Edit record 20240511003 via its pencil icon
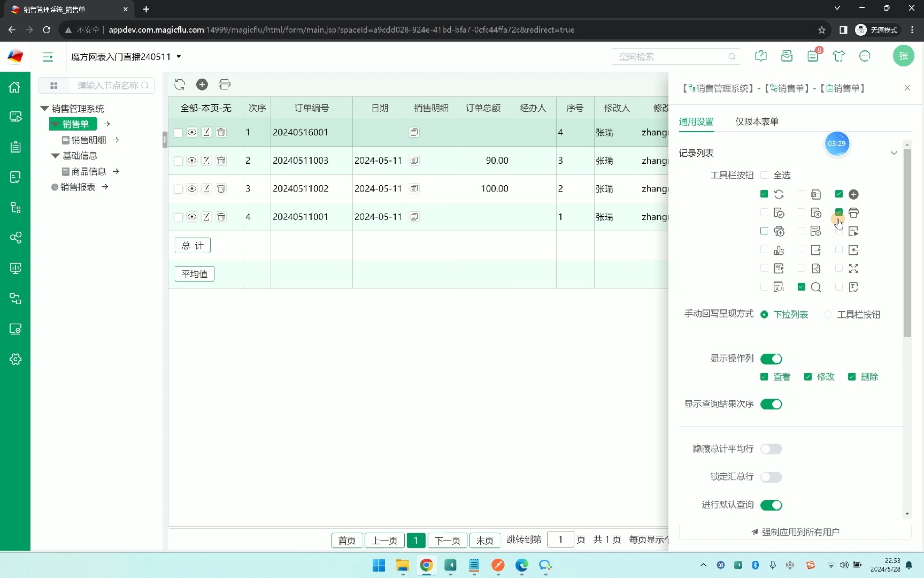924x578 pixels. click(x=206, y=160)
